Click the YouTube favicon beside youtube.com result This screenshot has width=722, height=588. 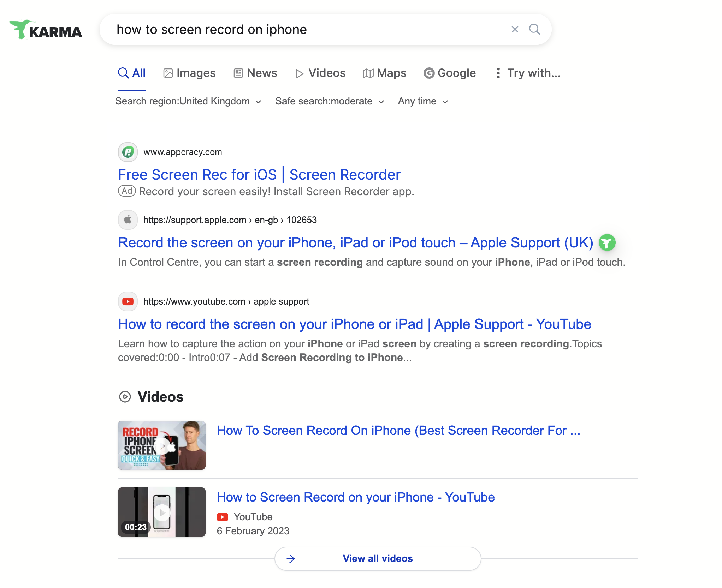click(128, 301)
